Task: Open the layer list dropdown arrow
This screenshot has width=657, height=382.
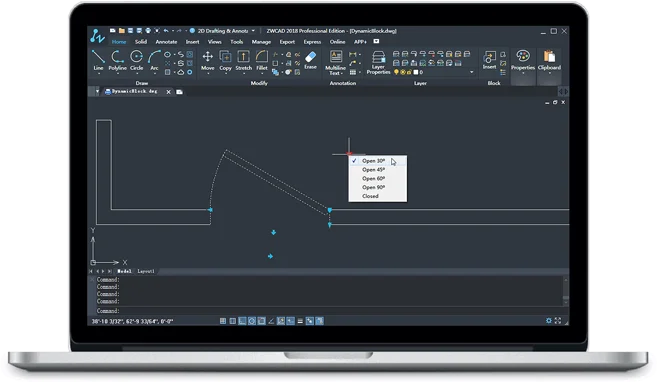Action: click(472, 72)
